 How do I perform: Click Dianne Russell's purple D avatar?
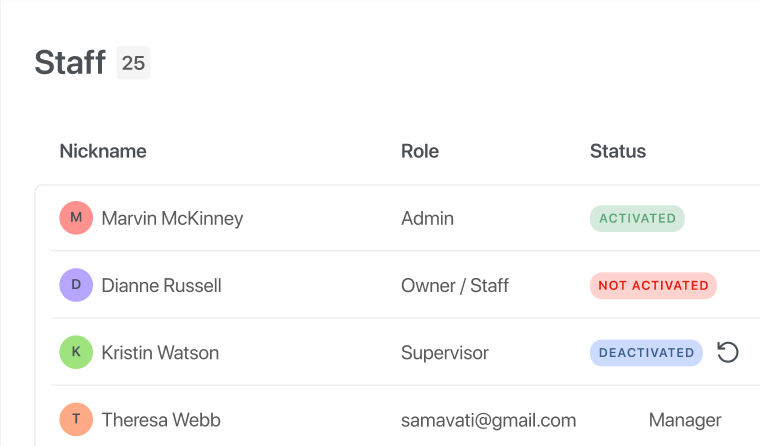76,285
